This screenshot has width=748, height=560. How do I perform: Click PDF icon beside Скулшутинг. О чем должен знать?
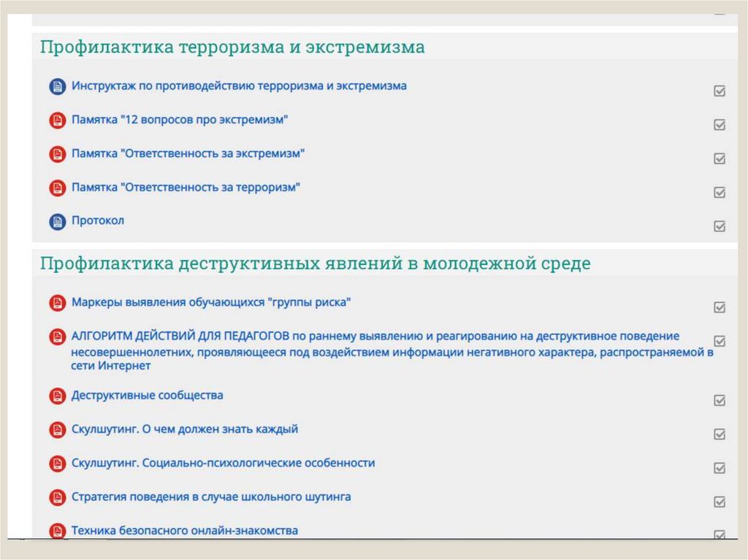tap(57, 430)
